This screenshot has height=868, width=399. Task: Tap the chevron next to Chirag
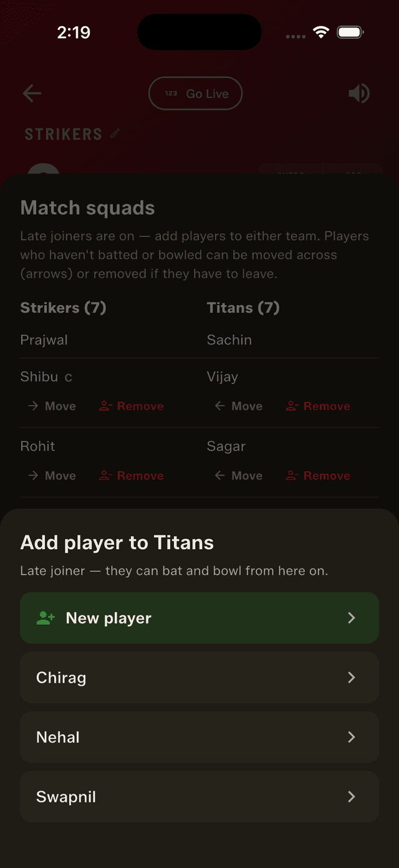352,678
